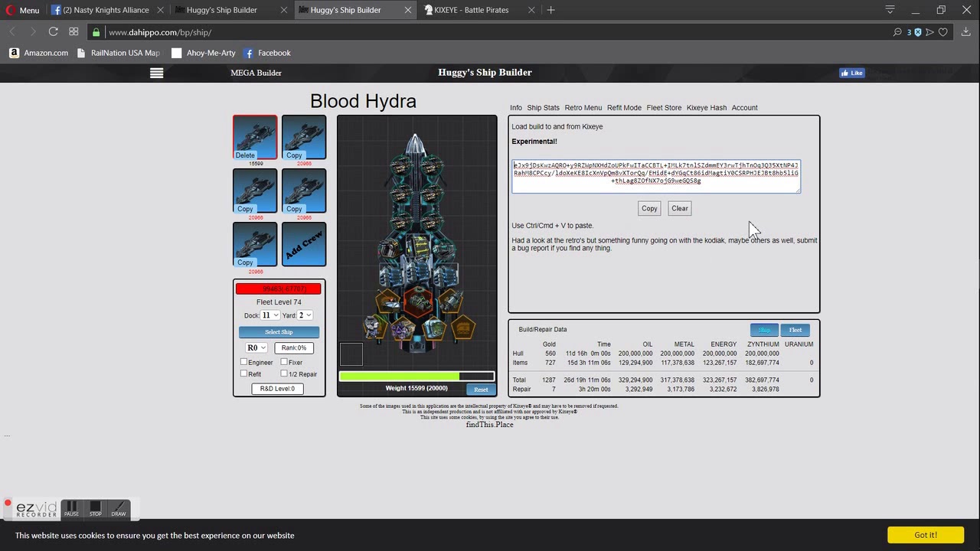Accept cookies with the Got it! button
980x551 pixels.
(925, 535)
